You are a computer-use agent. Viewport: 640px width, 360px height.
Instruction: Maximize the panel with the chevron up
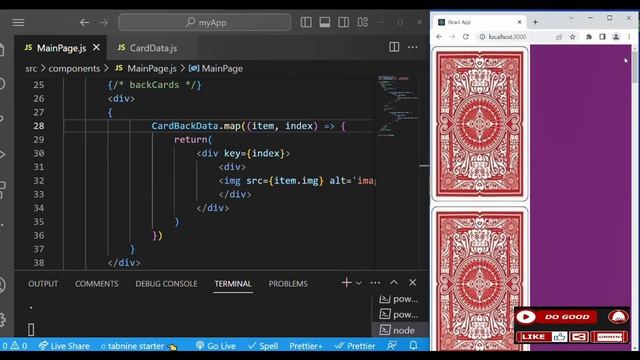[394, 282]
